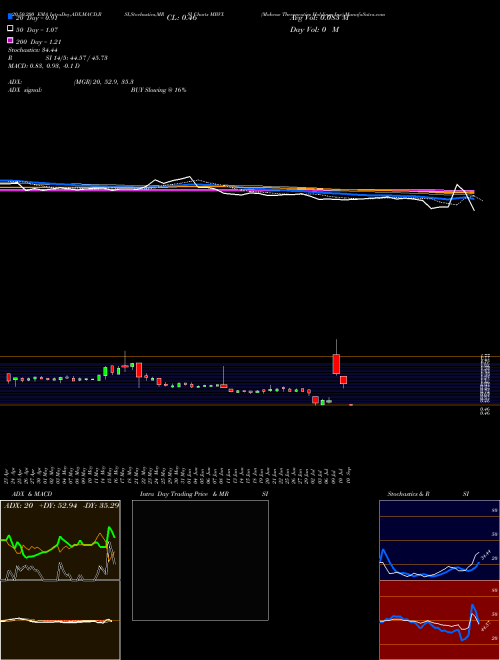This screenshot has width=500, height=660.
Task: Click the tallest red candlestick with long upper wick
Action: (336, 364)
